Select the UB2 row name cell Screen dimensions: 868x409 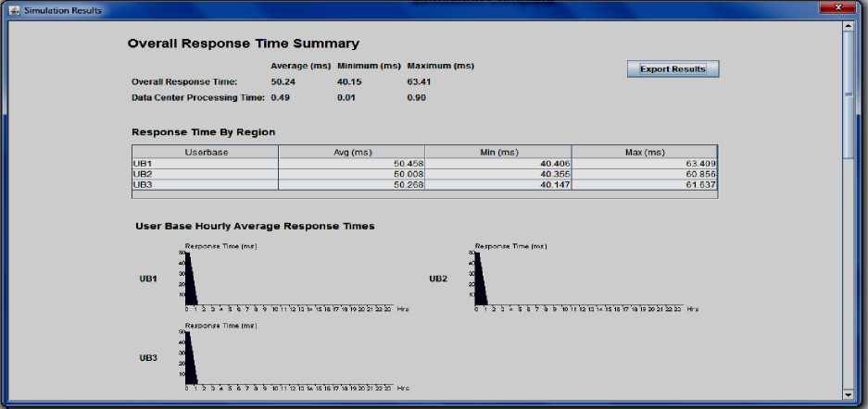click(206, 174)
